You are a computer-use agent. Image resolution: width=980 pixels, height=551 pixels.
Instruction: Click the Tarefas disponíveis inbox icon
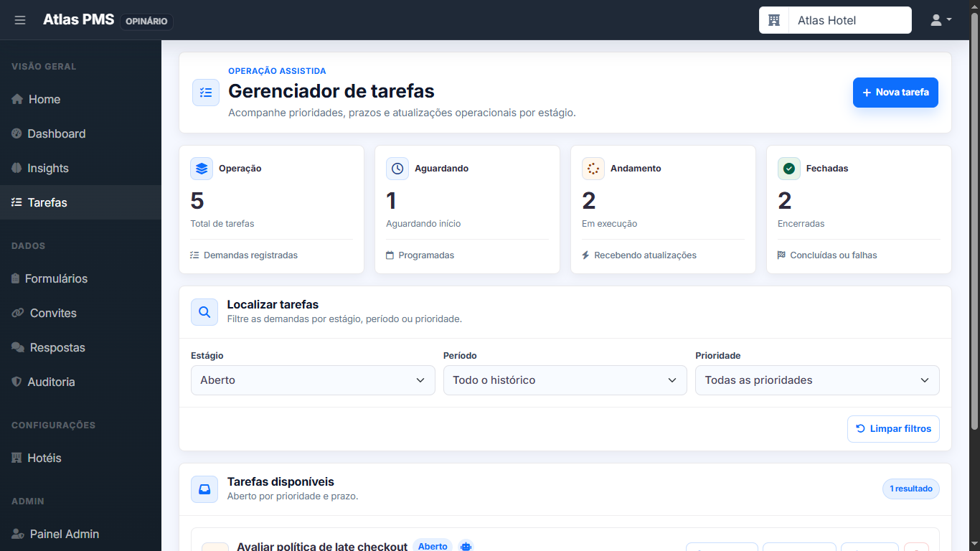pyautogui.click(x=204, y=489)
